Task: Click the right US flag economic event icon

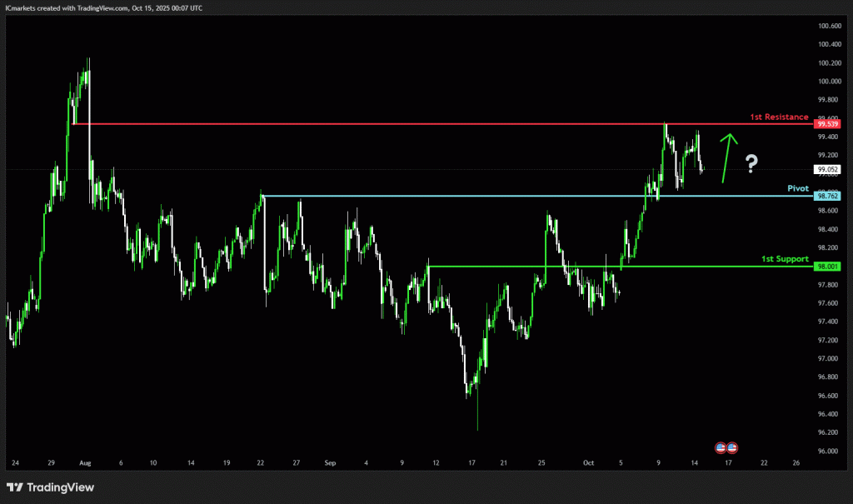Action: (x=732, y=447)
